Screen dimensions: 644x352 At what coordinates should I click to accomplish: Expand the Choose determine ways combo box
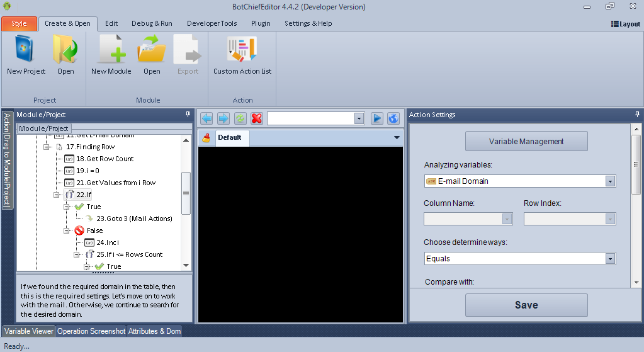609,259
